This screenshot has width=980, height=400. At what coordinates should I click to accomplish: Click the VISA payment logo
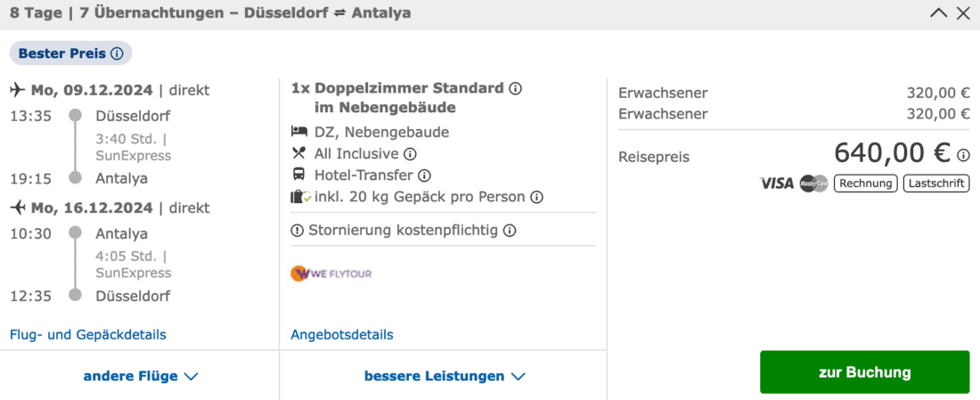click(x=776, y=184)
